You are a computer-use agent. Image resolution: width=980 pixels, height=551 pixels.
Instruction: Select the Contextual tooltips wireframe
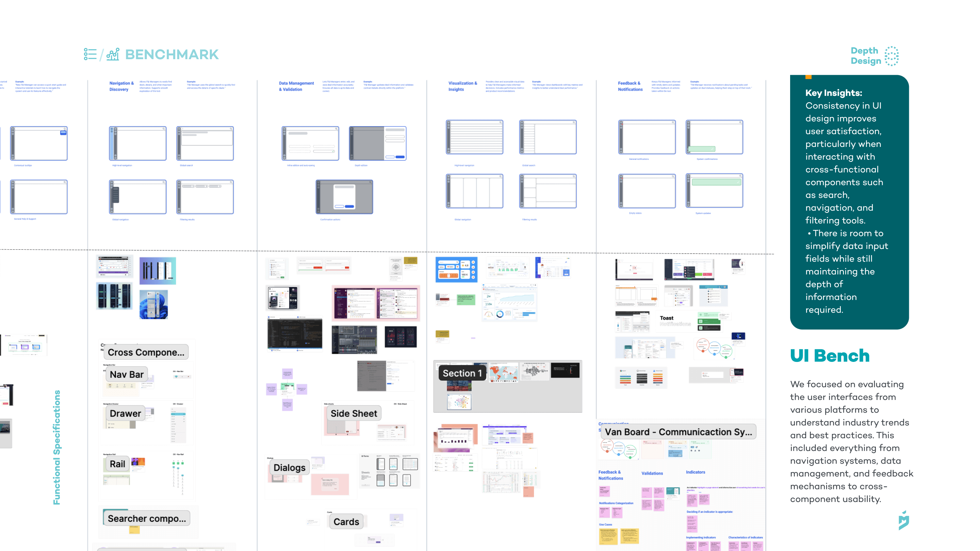click(39, 143)
